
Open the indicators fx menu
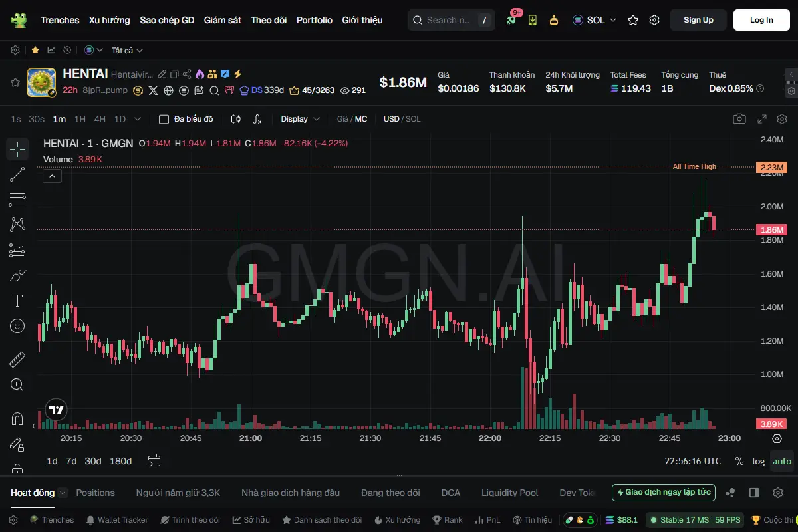[x=257, y=119]
